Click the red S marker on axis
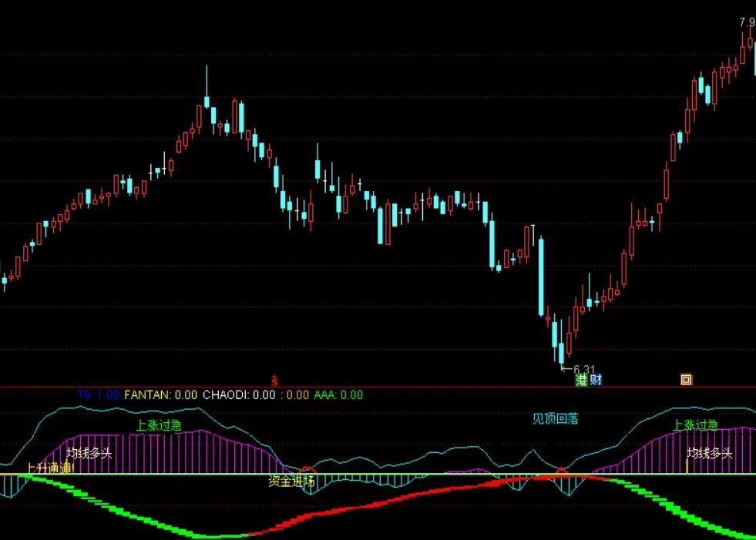The width and height of the screenshot is (756, 540). click(274, 381)
